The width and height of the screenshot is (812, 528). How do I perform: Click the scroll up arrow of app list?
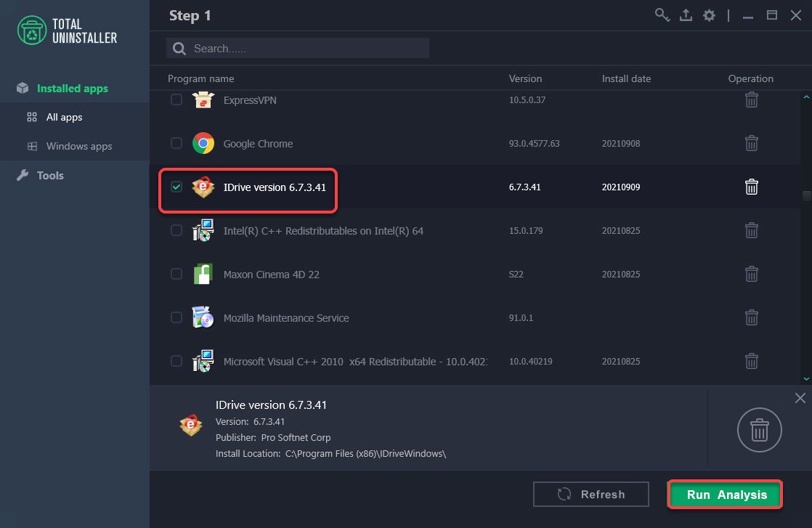tap(806, 97)
